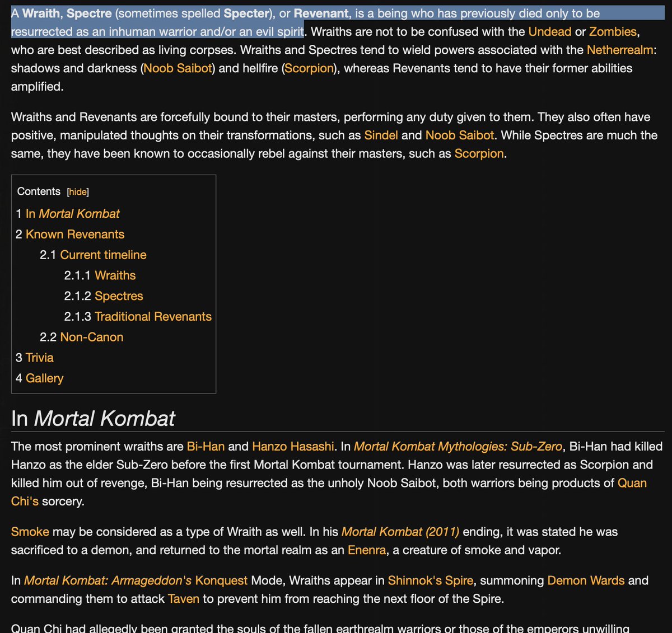Open Noob Saibot link next to Sindel

tap(460, 135)
